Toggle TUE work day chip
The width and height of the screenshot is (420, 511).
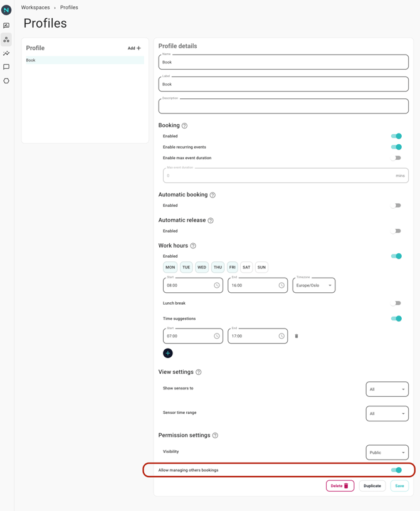pyautogui.click(x=186, y=267)
